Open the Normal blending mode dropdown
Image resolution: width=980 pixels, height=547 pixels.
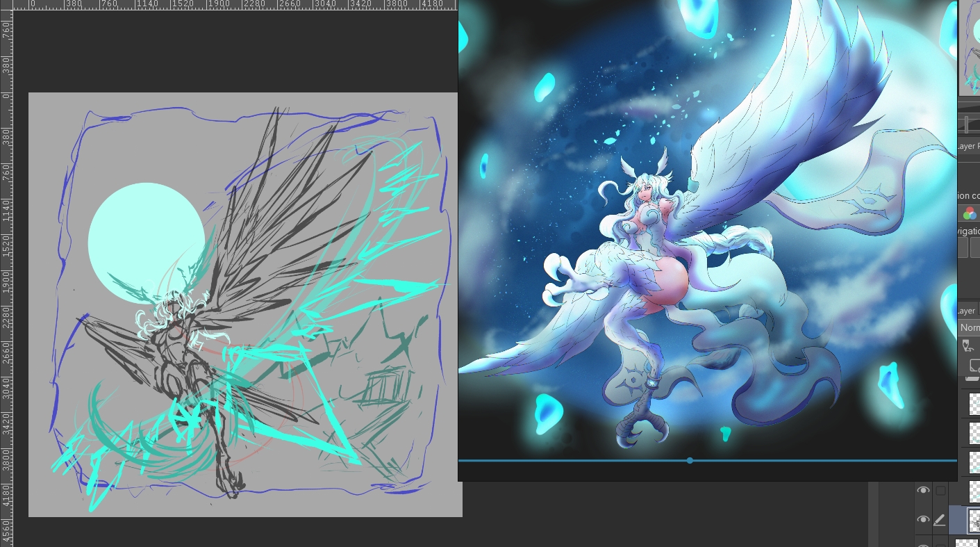[969, 327]
